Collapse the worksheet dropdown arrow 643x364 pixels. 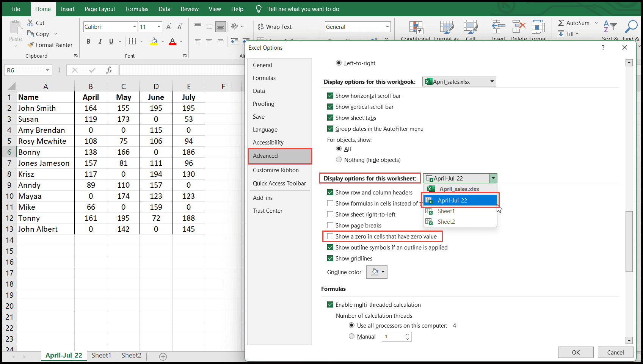point(493,178)
